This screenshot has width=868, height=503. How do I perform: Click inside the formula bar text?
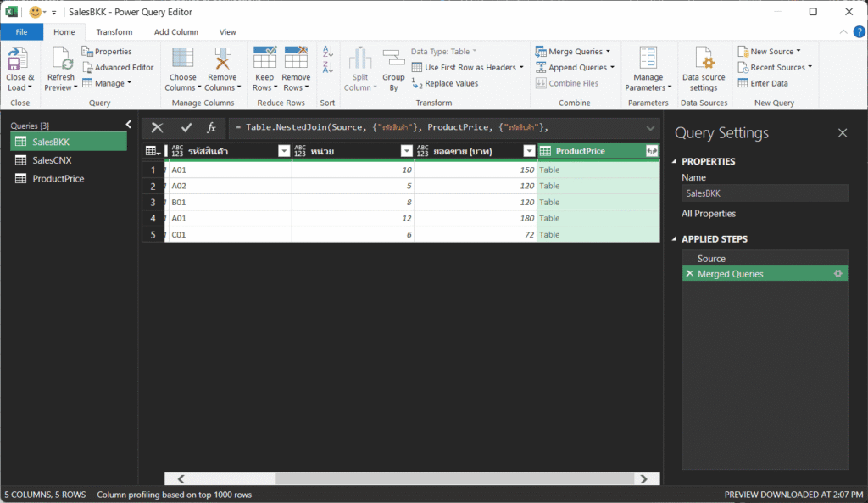[392, 127]
